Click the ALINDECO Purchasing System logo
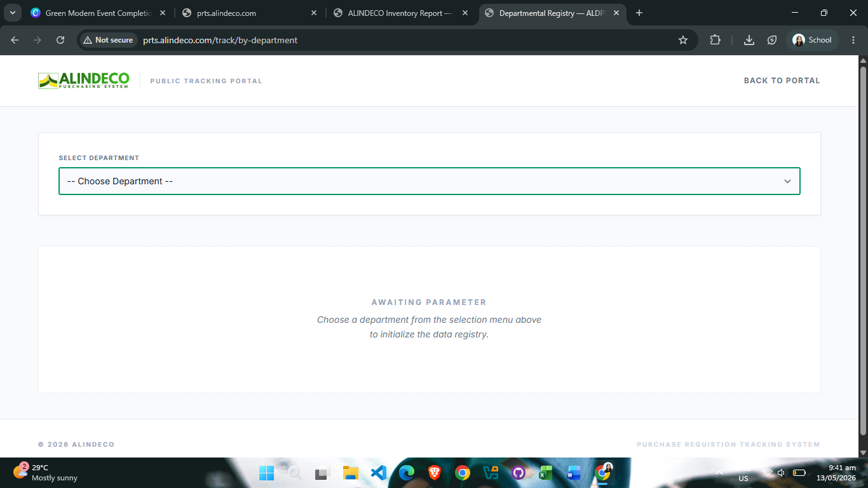This screenshot has width=868, height=488. (84, 81)
